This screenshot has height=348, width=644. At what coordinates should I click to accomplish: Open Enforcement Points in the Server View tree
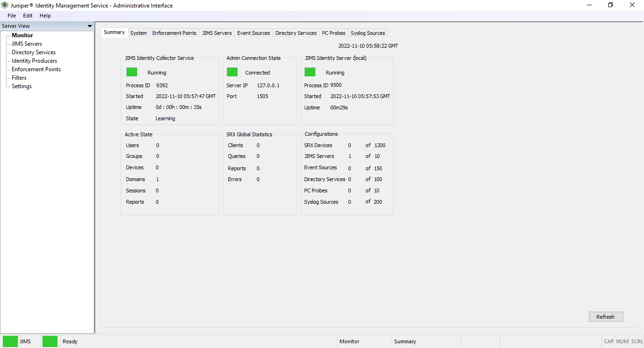tap(36, 69)
